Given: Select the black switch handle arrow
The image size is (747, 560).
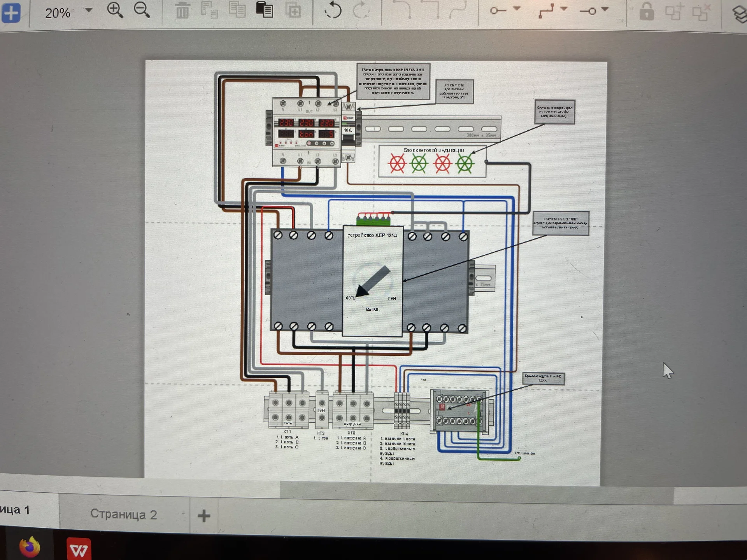Looking at the screenshot, I should pos(373,281).
